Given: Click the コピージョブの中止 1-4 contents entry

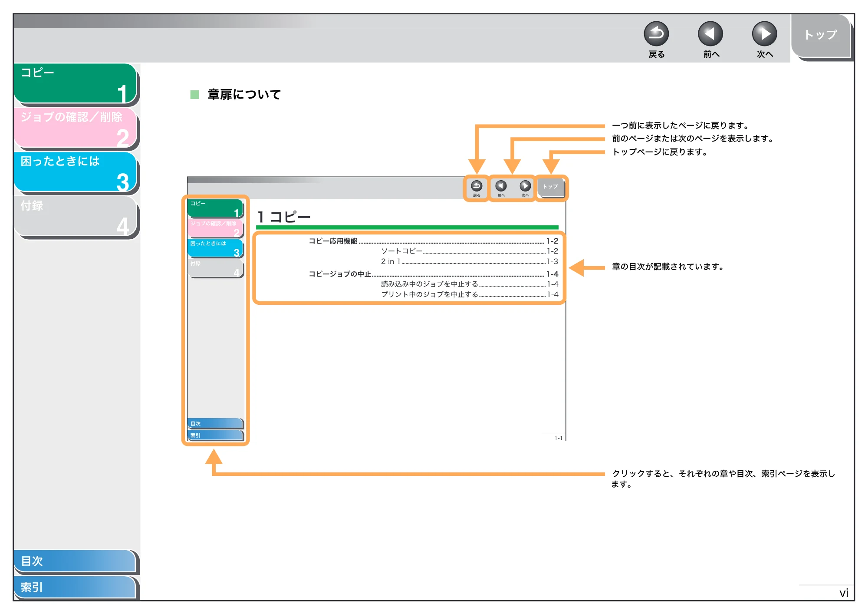Looking at the screenshot, I should [433, 274].
